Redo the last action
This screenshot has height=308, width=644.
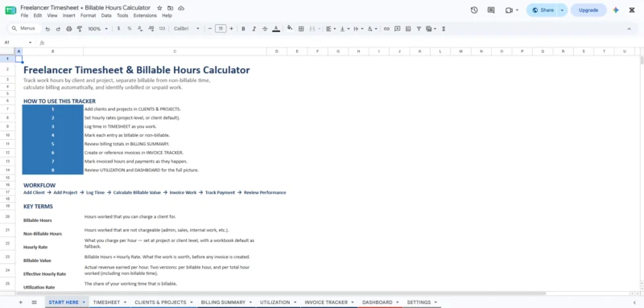pyautogui.click(x=58, y=29)
